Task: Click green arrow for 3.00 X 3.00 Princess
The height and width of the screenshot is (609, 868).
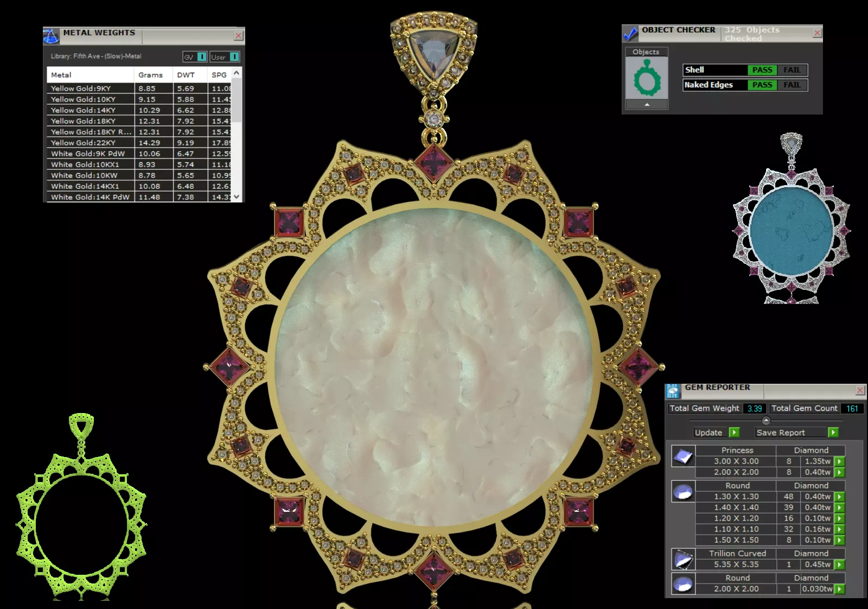Action: 839,461
